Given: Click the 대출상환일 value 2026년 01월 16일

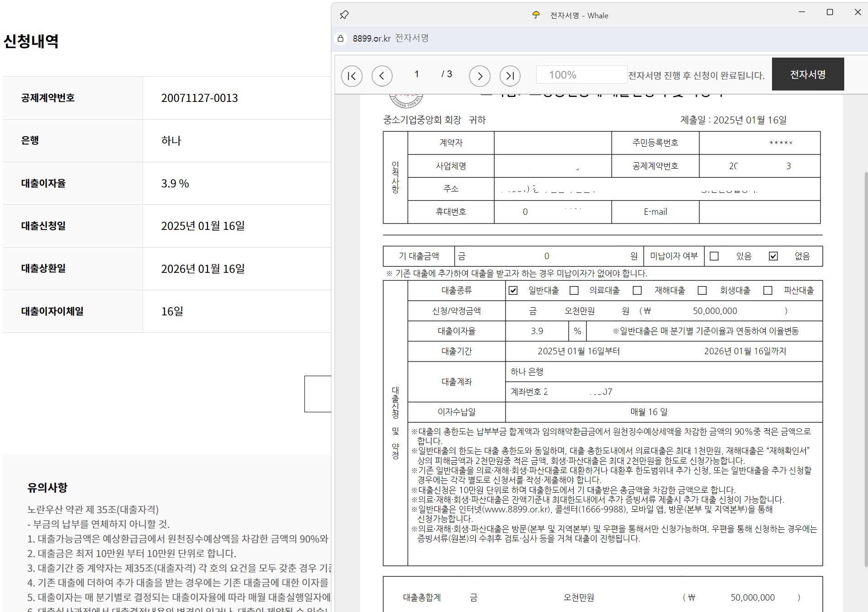Looking at the screenshot, I should 203,269.
